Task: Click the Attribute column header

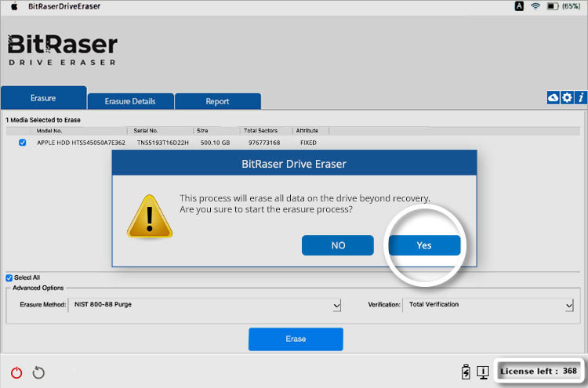Action: pyautogui.click(x=307, y=130)
